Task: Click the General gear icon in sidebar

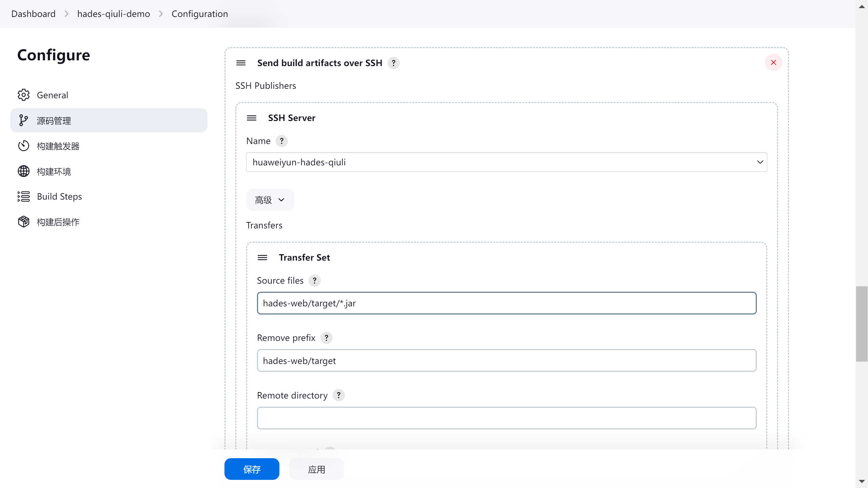Action: coord(23,95)
